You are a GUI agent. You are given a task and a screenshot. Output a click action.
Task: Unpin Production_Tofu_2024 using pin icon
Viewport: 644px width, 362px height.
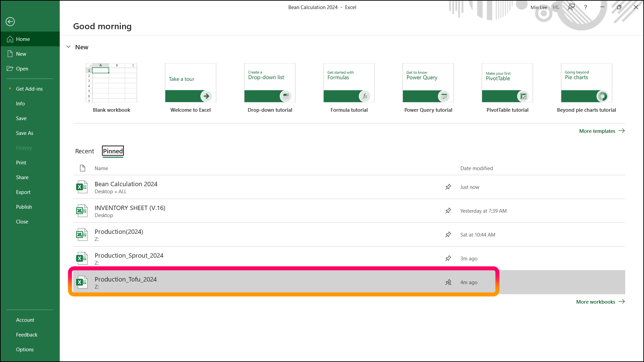[448, 282]
